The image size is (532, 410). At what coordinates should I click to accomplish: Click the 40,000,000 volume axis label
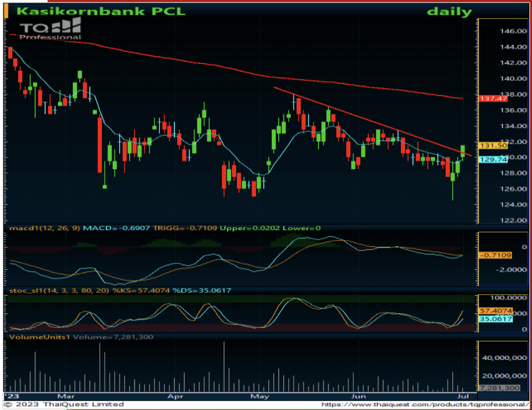click(504, 358)
